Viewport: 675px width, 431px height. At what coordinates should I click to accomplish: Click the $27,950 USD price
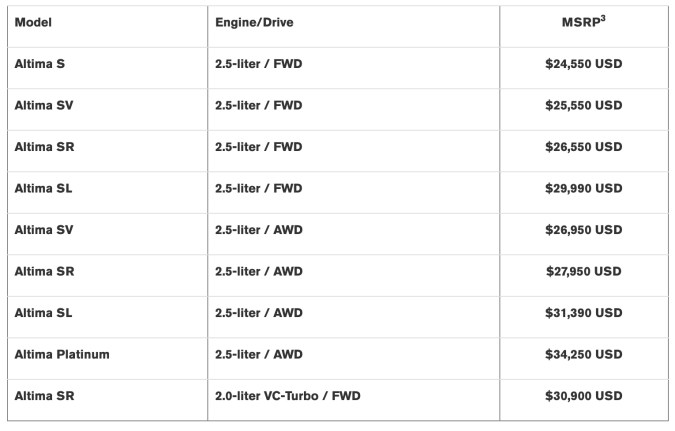(x=583, y=271)
